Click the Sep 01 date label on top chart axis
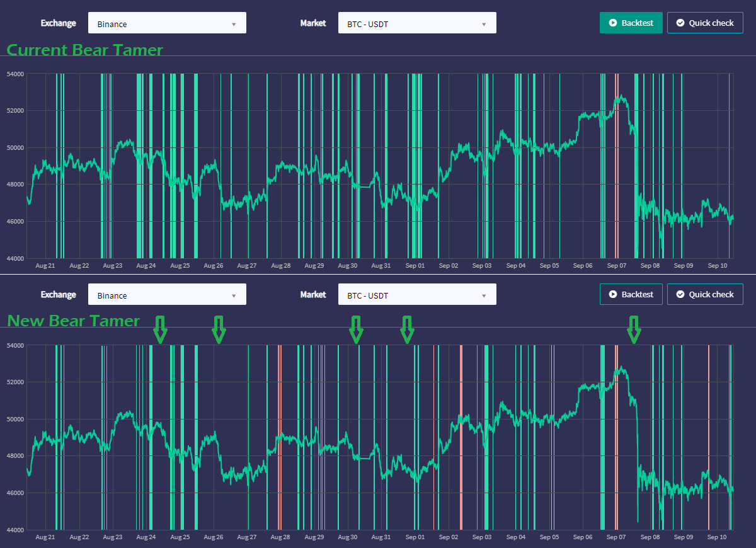 (x=415, y=266)
